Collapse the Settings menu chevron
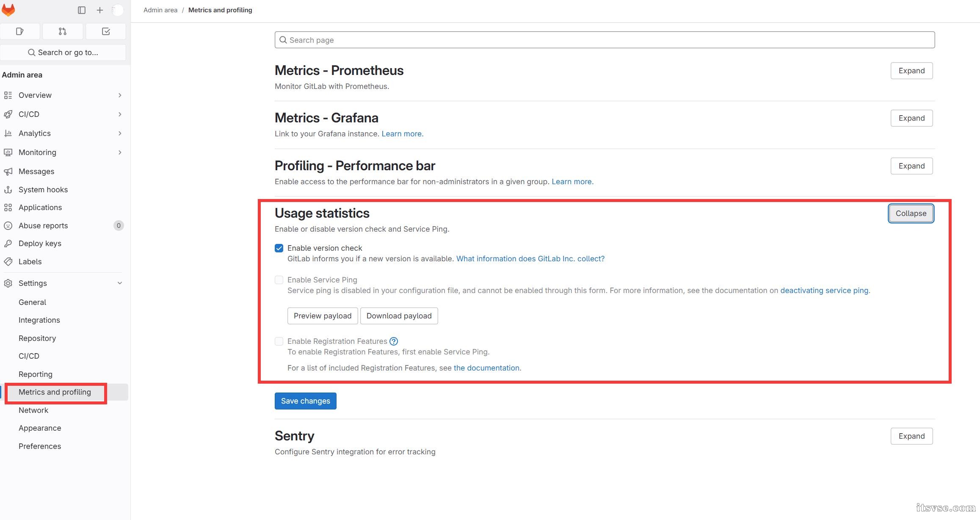The height and width of the screenshot is (520, 980). tap(120, 283)
